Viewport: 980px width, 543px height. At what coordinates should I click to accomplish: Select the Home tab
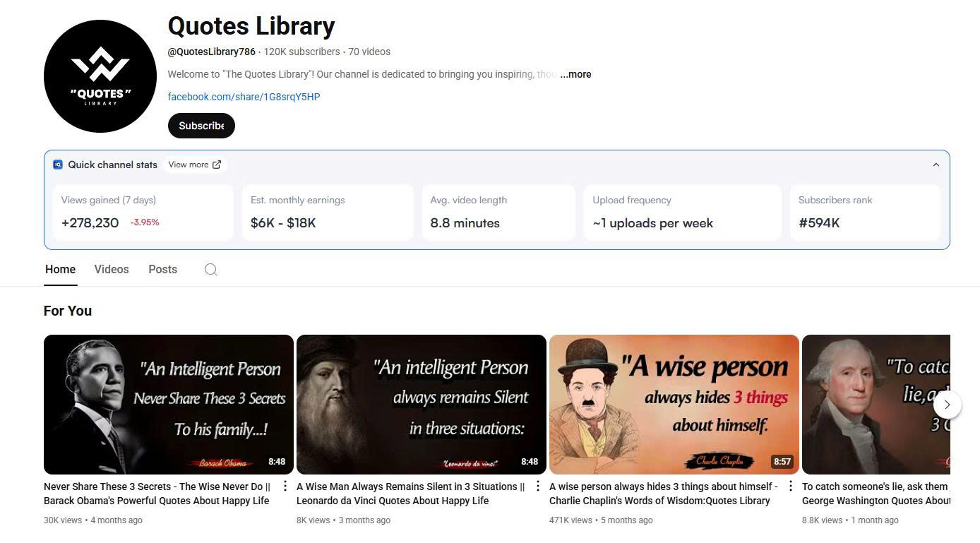point(60,270)
